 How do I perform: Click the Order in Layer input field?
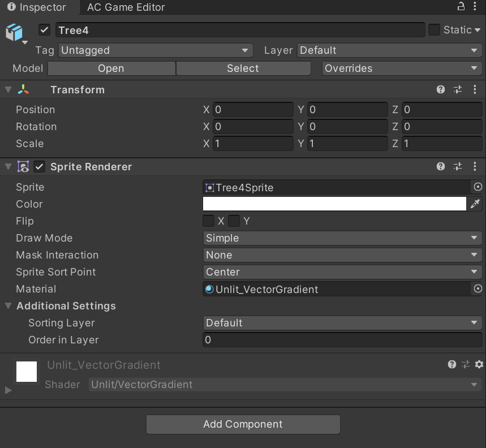(x=342, y=339)
